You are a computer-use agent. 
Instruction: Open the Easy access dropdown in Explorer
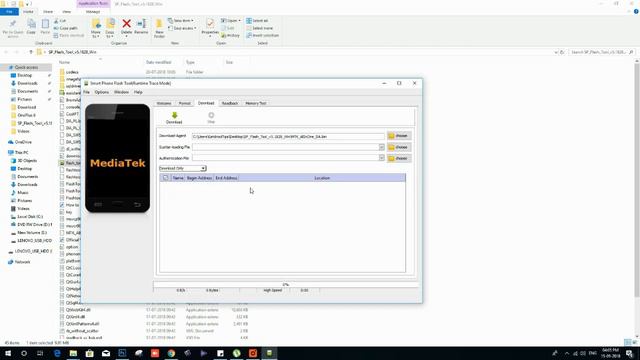(x=182, y=28)
